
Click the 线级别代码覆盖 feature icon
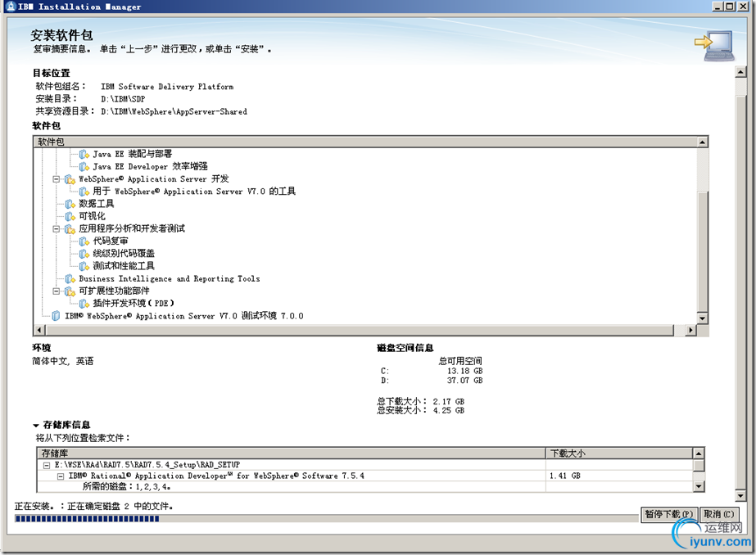pos(84,254)
